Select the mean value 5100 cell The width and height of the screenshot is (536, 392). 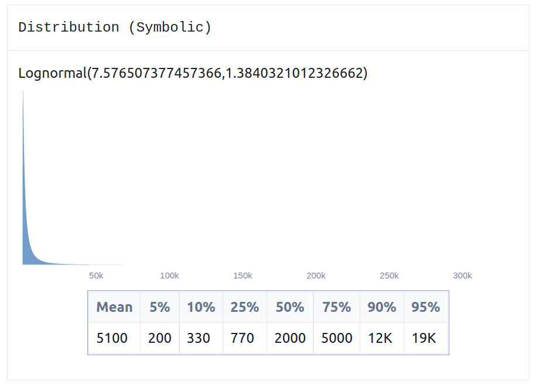[x=114, y=338]
